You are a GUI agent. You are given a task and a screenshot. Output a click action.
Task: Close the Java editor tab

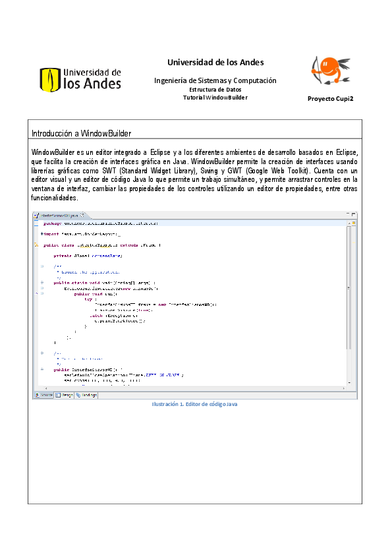tap(82, 215)
